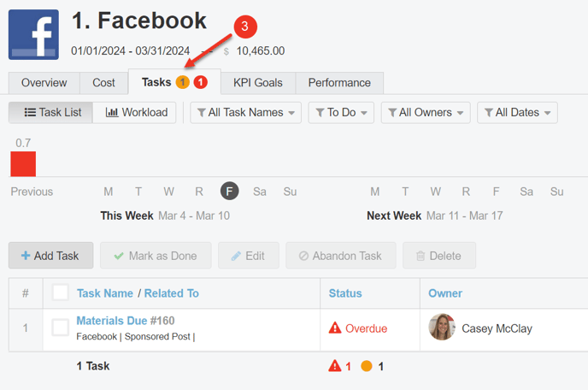The width and height of the screenshot is (588, 390).
Task: Click the orange Tasks count badge
Action: [x=183, y=82]
